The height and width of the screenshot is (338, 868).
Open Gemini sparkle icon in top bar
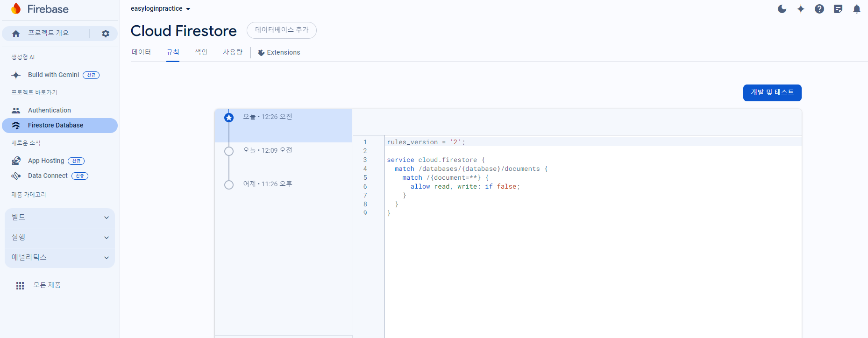[x=801, y=9]
